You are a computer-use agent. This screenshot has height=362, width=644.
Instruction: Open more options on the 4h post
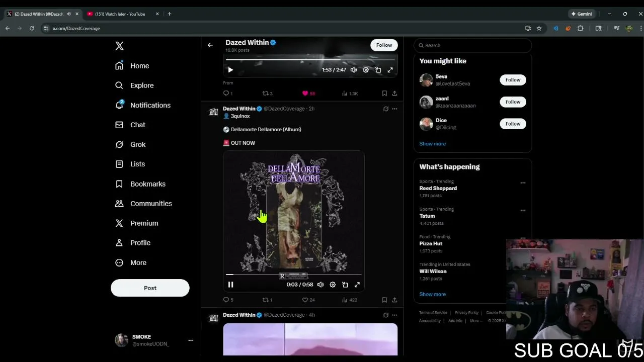[394, 315]
